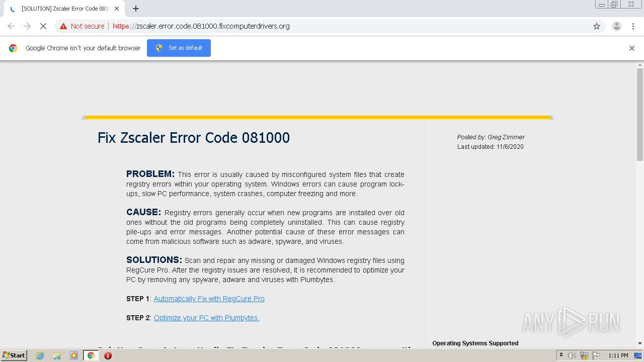Click the Show desktop button
Viewport: 644px width, 362px height.
tap(638, 355)
